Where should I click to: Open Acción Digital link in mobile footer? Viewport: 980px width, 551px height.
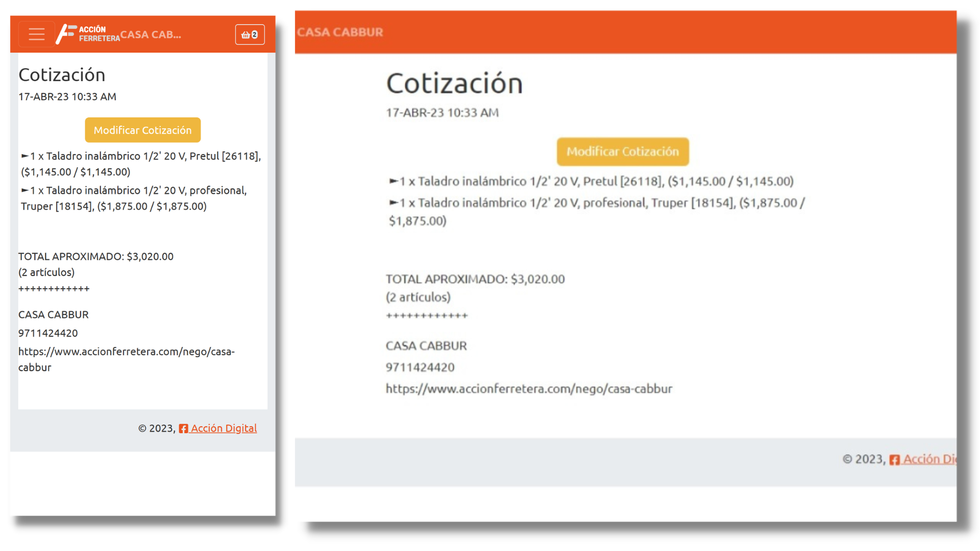pyautogui.click(x=224, y=428)
